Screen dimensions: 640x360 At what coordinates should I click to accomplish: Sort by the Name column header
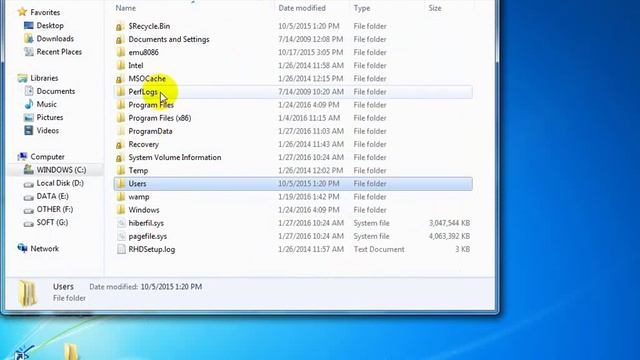click(x=125, y=8)
